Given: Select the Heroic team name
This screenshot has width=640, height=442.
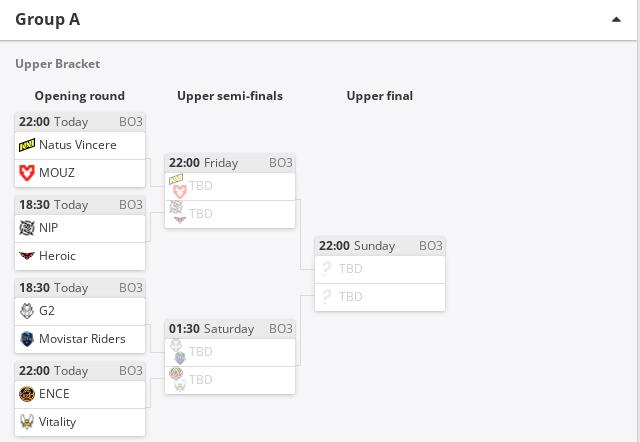Looking at the screenshot, I should (x=57, y=256).
